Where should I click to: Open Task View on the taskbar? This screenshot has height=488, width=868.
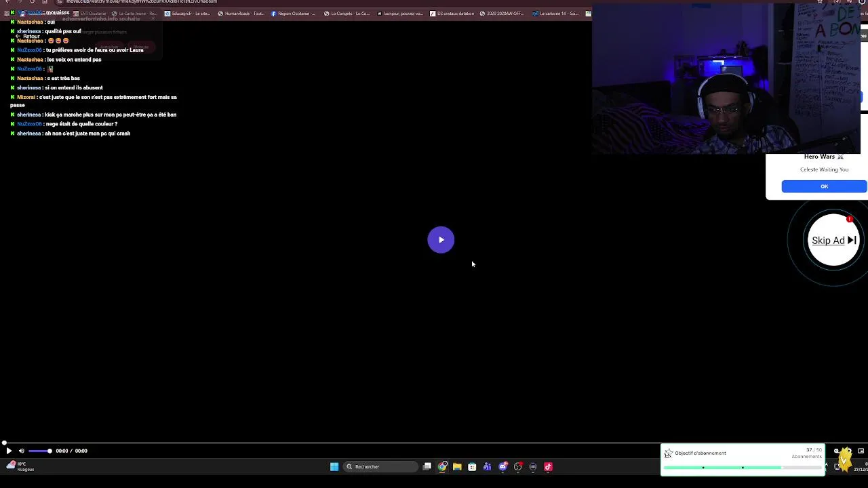(x=427, y=466)
